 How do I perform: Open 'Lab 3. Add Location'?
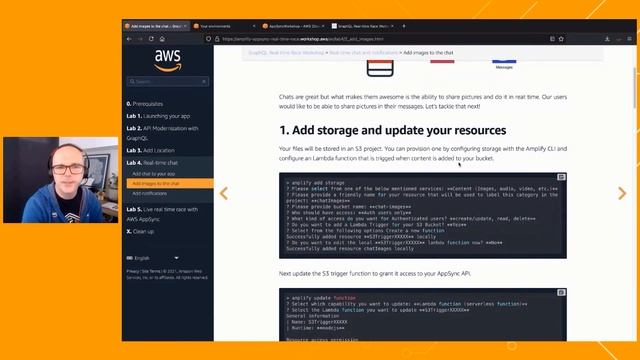150,150
